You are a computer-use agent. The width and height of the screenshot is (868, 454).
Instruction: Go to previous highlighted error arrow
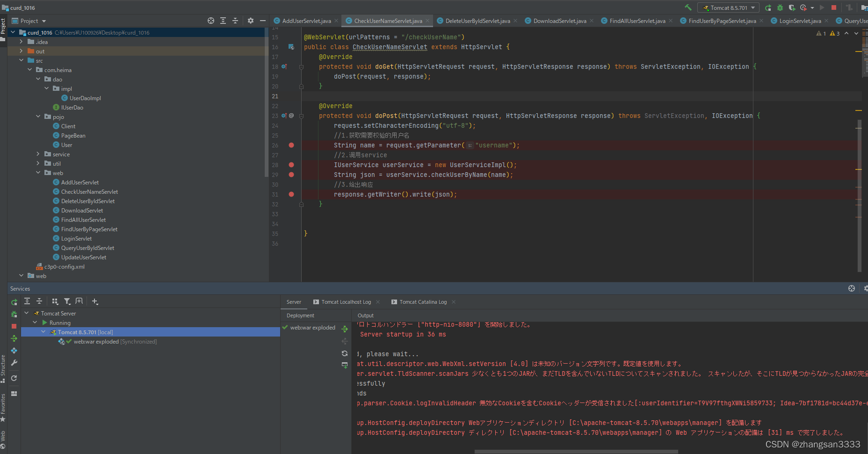[x=846, y=33]
